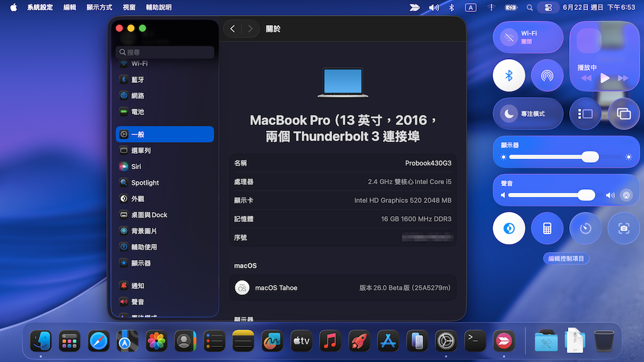Toggle Bluetooth in Control Center
The width and height of the screenshot is (644, 362).
pyautogui.click(x=509, y=75)
